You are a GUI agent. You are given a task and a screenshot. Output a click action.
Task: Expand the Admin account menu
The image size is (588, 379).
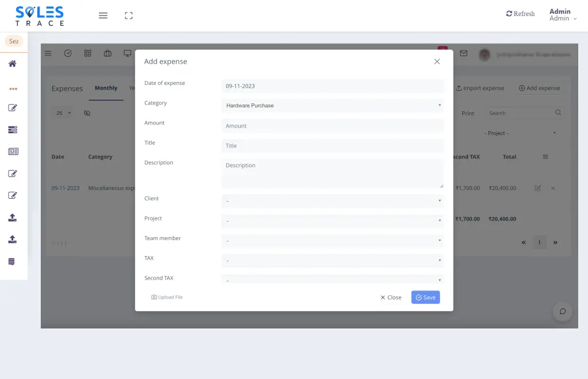(563, 15)
